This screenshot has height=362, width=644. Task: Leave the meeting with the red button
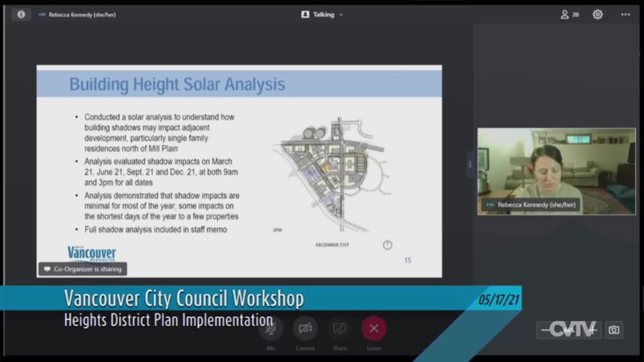coord(374,328)
